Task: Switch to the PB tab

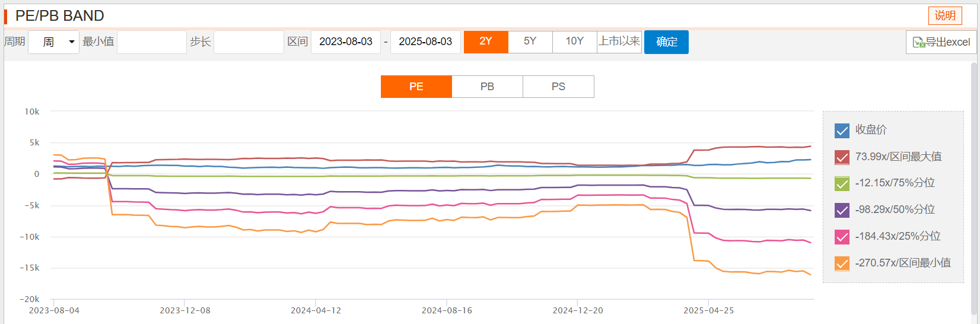Action: (x=487, y=87)
